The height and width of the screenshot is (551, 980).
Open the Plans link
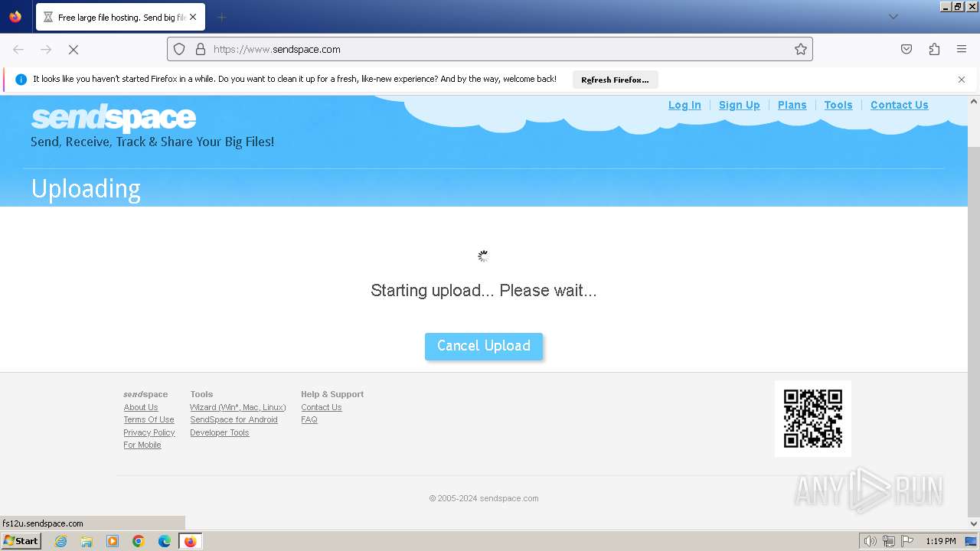tap(792, 105)
